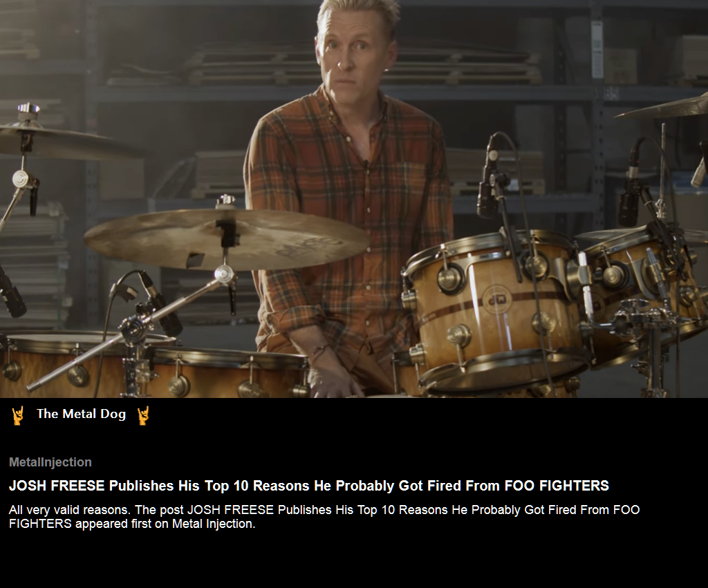Click the wing nut on top of the ride cymbal
The image size is (708, 588).
(x=225, y=200)
